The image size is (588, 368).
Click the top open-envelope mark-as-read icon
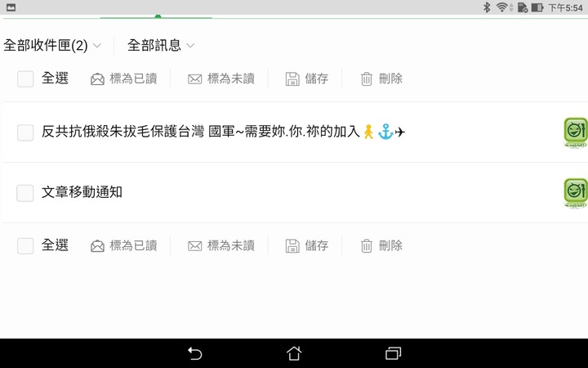tap(97, 79)
